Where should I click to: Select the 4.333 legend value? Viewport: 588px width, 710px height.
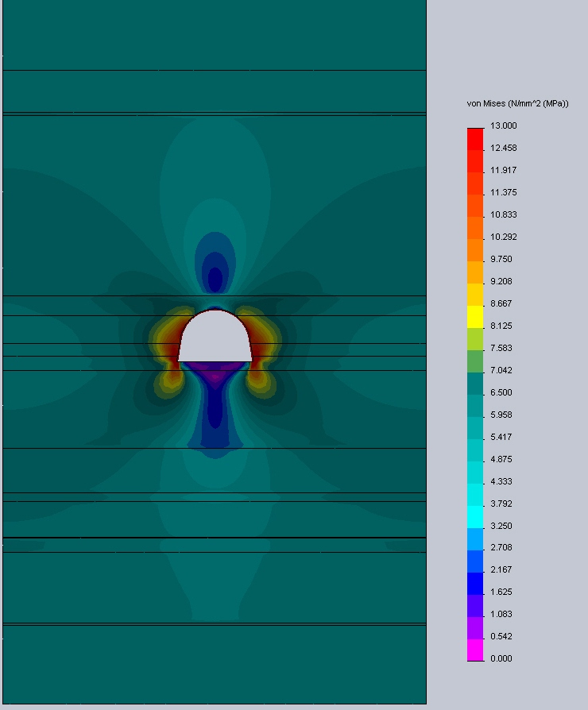pyautogui.click(x=501, y=481)
